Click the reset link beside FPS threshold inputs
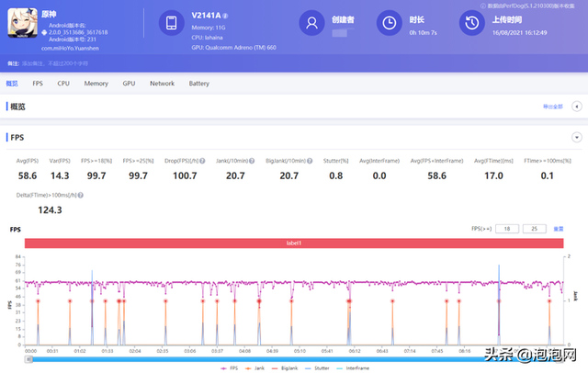The width and height of the screenshot is (588, 373). pos(559,229)
